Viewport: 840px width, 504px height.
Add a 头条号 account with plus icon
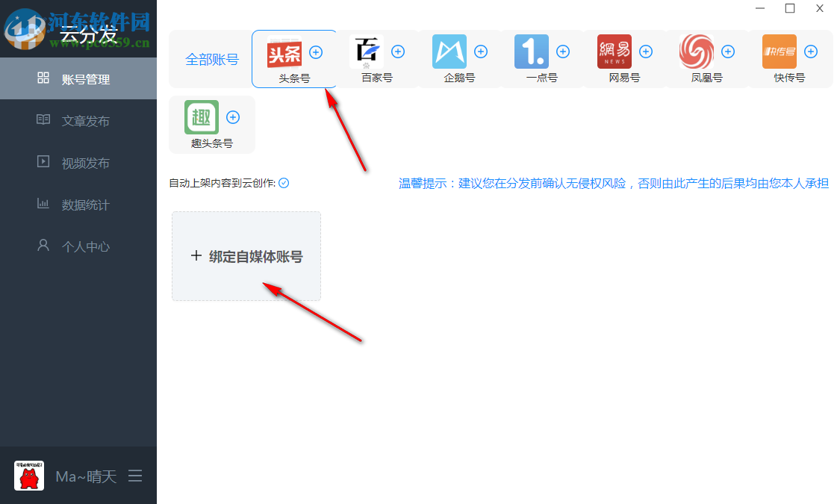[x=316, y=52]
